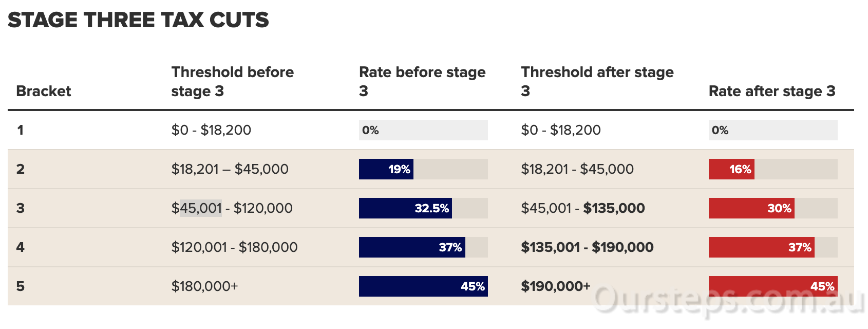
Task: Click the red 37% rate bar
Action: pos(761,247)
